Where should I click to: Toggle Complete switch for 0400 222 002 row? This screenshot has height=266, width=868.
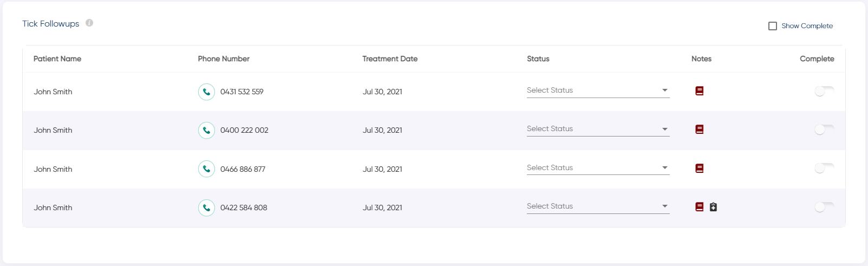[824, 130]
